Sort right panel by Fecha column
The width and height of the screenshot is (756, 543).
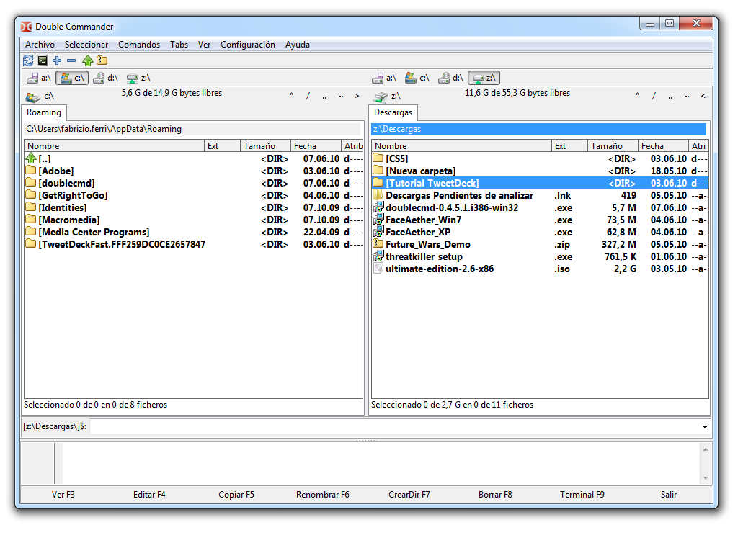pos(663,145)
